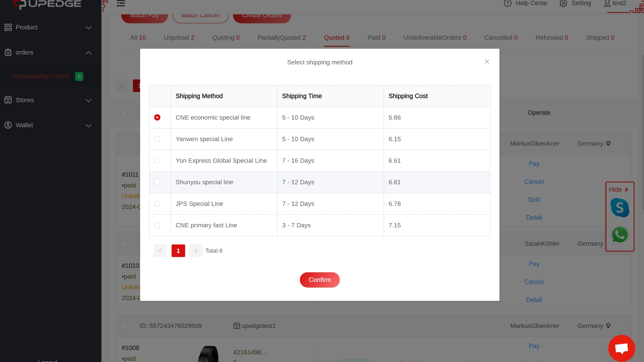The image size is (644, 362).
Task: Switch to the Unpriced tab
Action: [179, 37]
